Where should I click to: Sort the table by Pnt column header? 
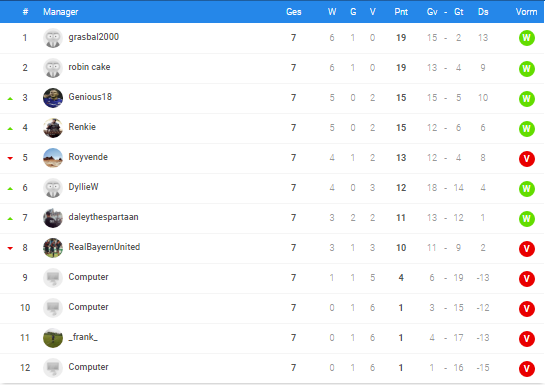pos(401,12)
